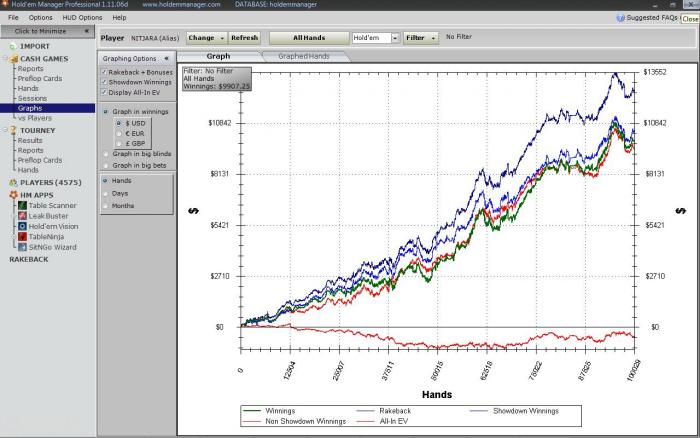Open Leak Buster app icon
700x438 pixels.
(22, 216)
